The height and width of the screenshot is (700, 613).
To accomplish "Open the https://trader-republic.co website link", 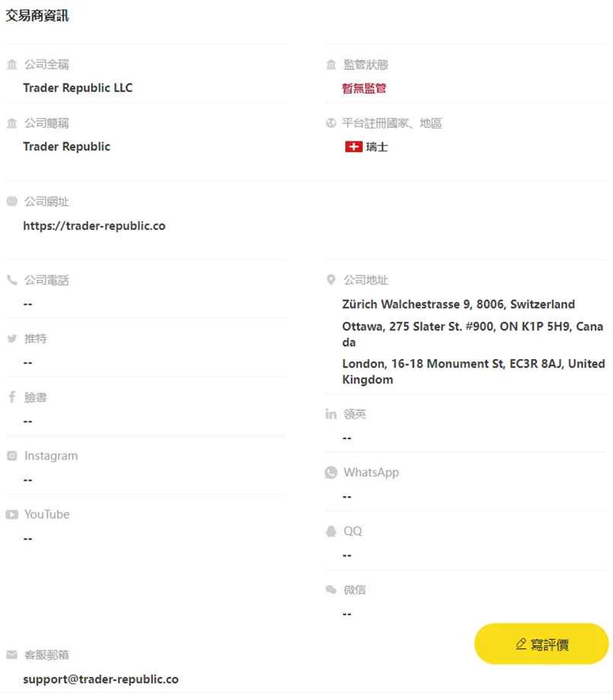I will click(94, 226).
